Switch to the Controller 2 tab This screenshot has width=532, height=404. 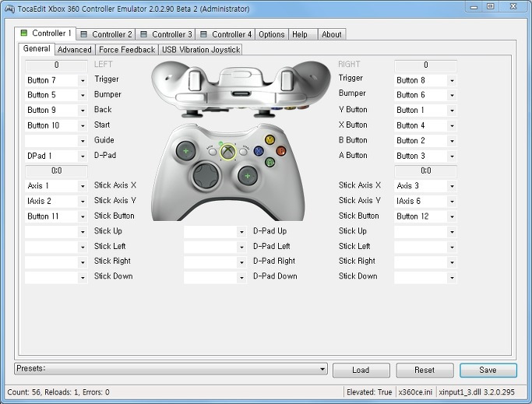(x=106, y=34)
